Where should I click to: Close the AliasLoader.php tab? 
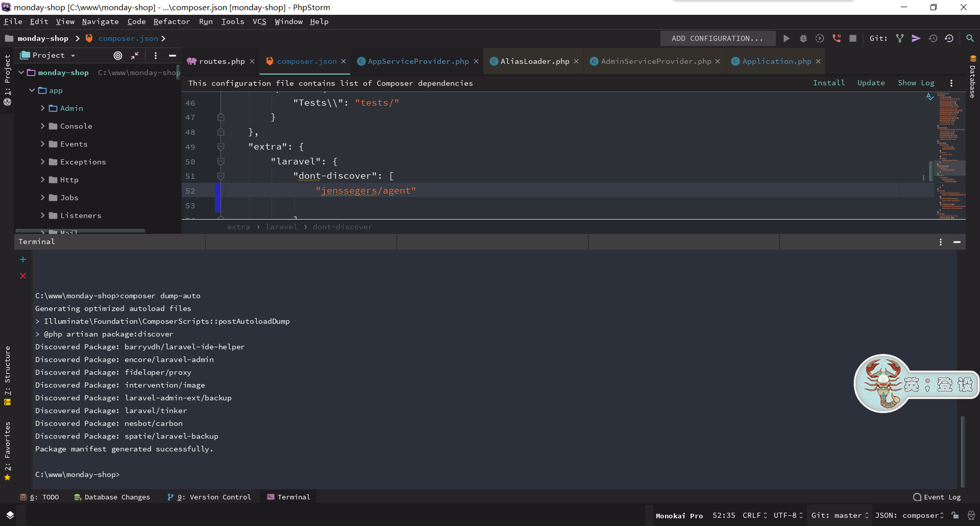(576, 61)
